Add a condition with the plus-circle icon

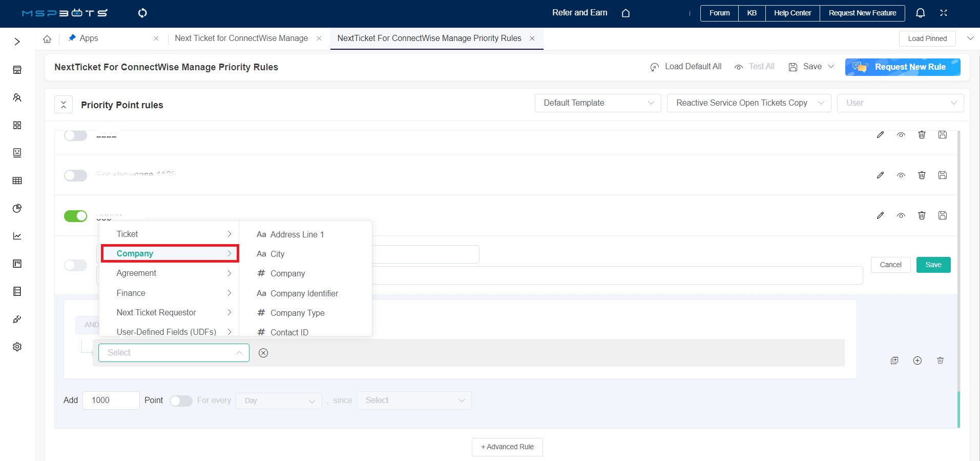click(x=917, y=360)
